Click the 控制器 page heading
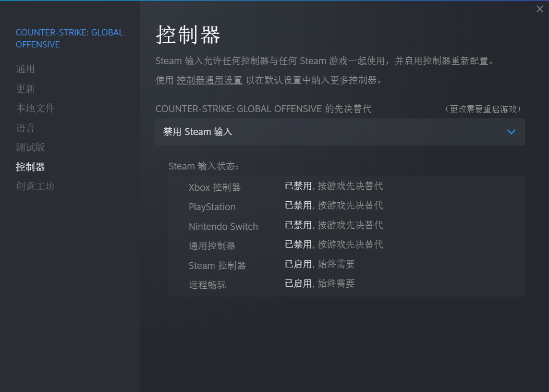This screenshot has height=392, width=549. click(188, 34)
